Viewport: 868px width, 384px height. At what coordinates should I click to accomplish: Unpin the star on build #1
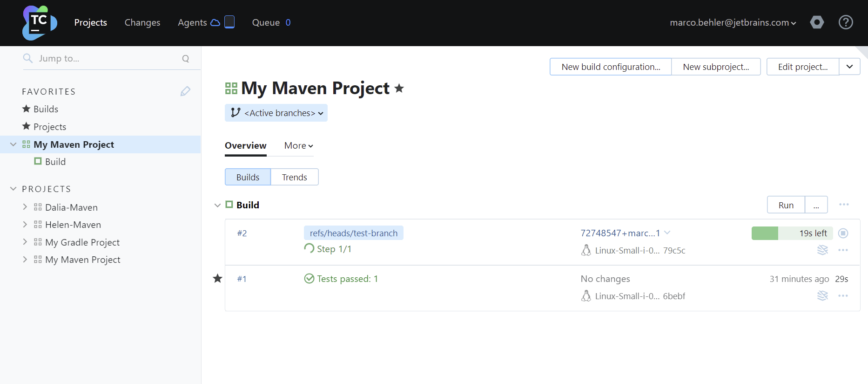tap(217, 279)
